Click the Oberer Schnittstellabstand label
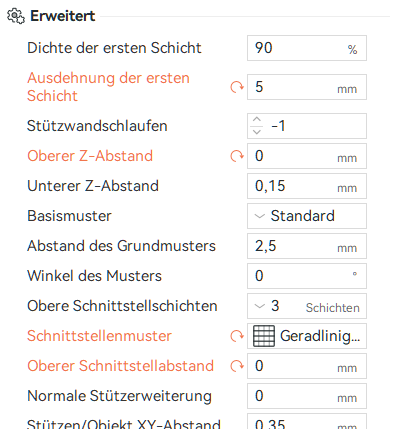The width and height of the screenshot is (400, 429). 120,366
